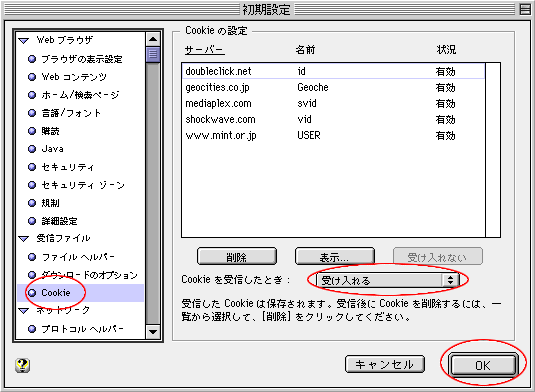Select 詳細設定 in the sidebar
The height and width of the screenshot is (392, 535).
[x=53, y=221]
